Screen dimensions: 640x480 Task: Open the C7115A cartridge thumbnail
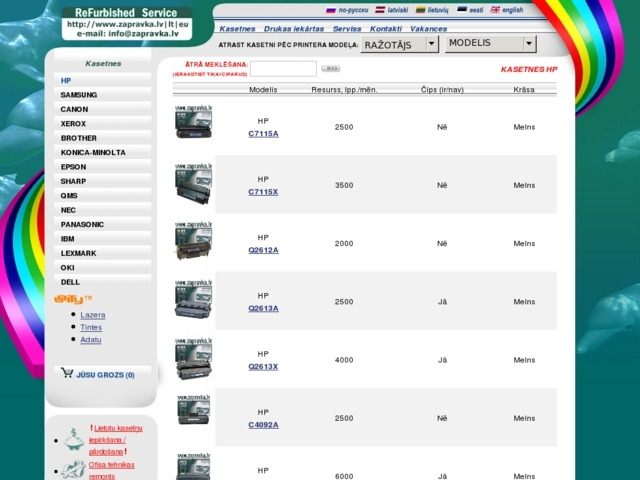[193, 122]
